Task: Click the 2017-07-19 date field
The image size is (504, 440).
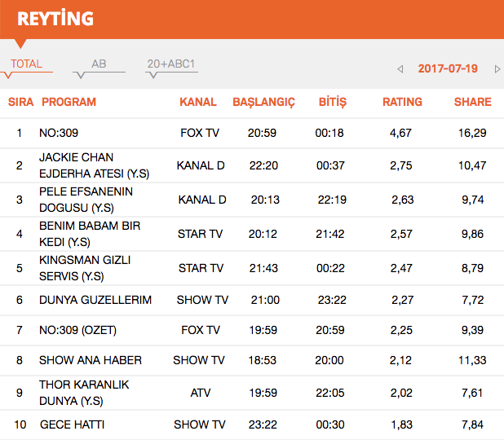Action: click(448, 68)
